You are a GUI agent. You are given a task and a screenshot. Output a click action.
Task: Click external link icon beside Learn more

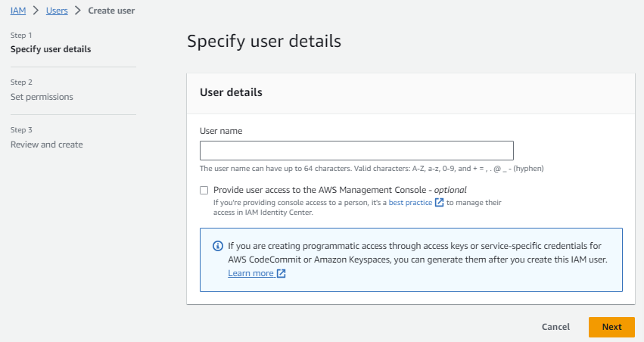[x=282, y=274]
